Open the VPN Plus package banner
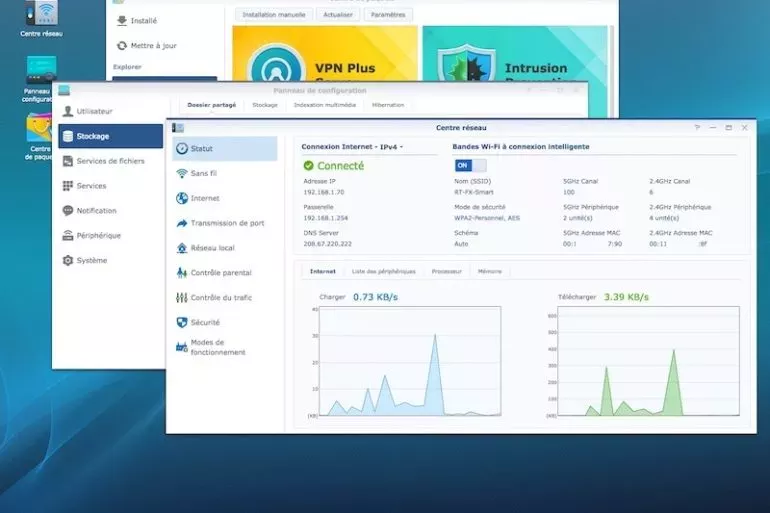The width and height of the screenshot is (770, 513). click(325, 54)
